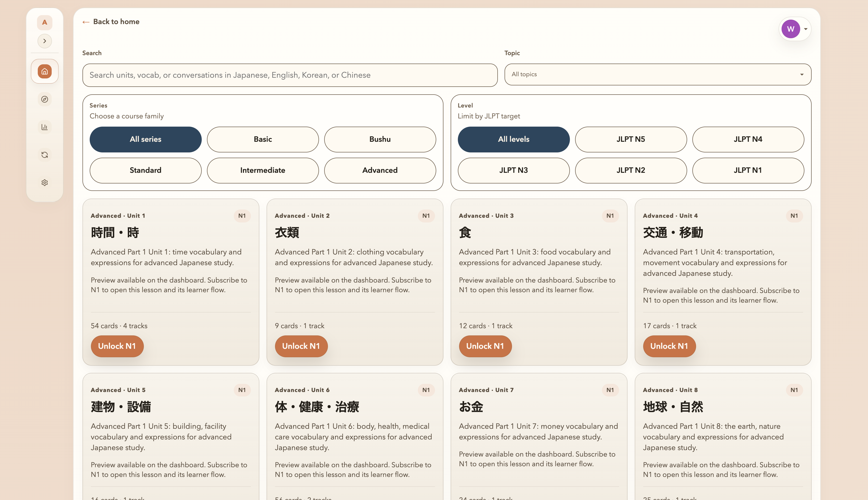Open the 食 unit title
This screenshot has width=868, height=500.
[465, 232]
